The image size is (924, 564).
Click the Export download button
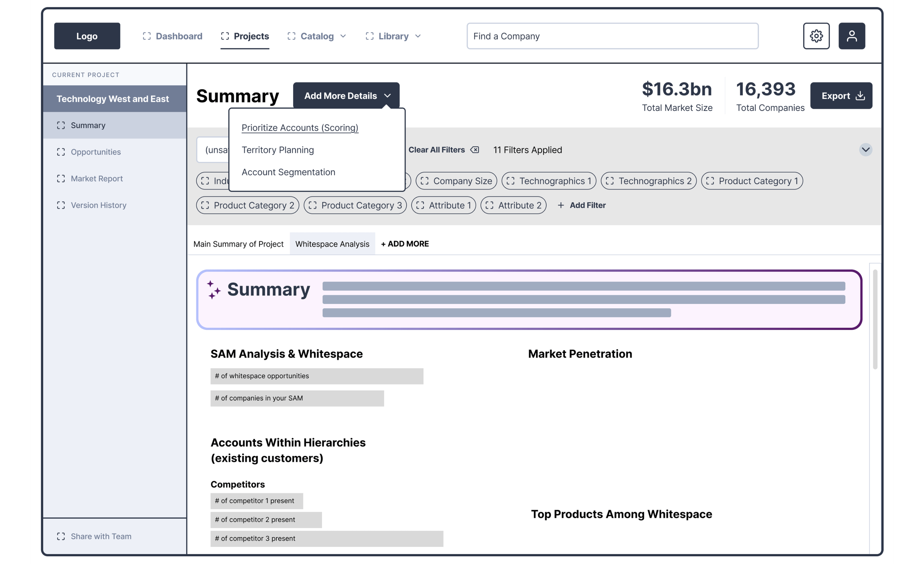tap(841, 96)
